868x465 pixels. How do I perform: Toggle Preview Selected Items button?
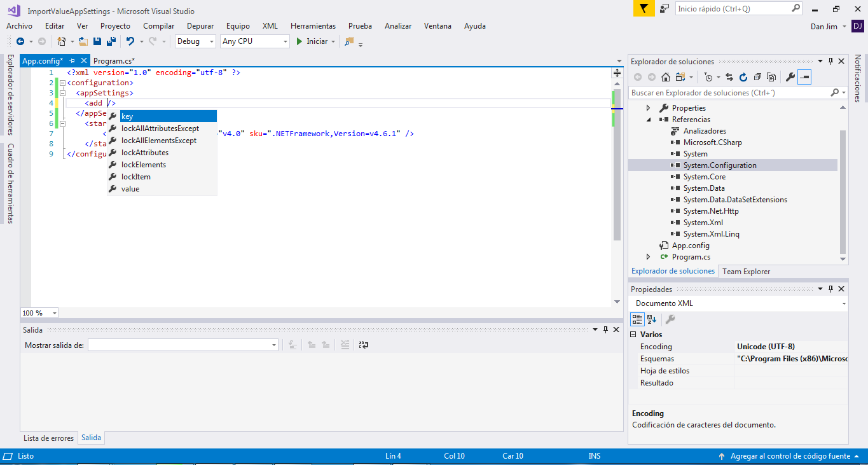click(805, 77)
